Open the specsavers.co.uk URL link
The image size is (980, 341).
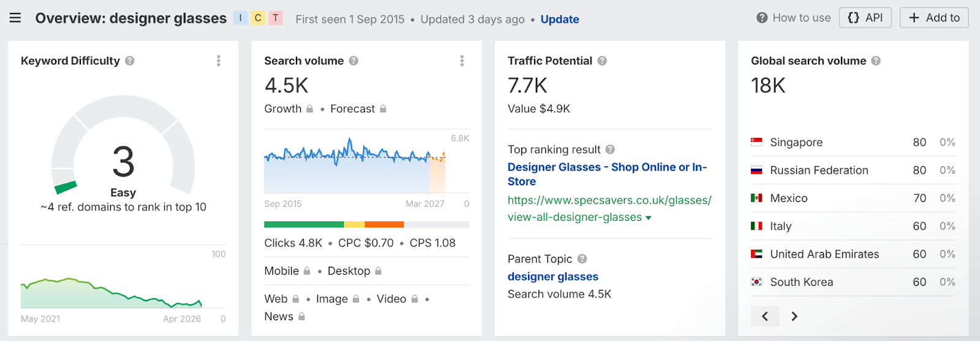point(609,209)
